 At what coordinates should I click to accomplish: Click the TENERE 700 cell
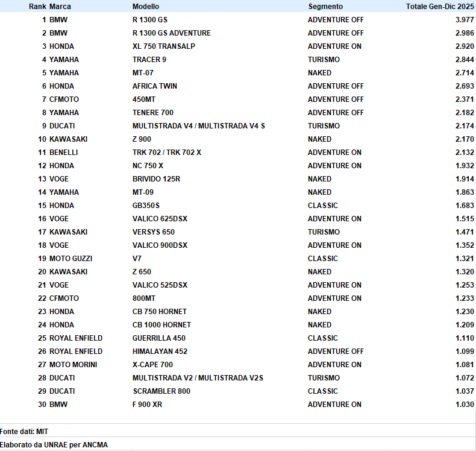pyautogui.click(x=153, y=113)
